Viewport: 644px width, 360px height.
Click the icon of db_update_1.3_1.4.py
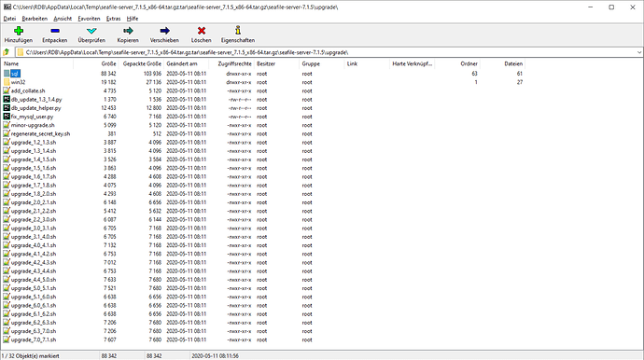(7, 100)
